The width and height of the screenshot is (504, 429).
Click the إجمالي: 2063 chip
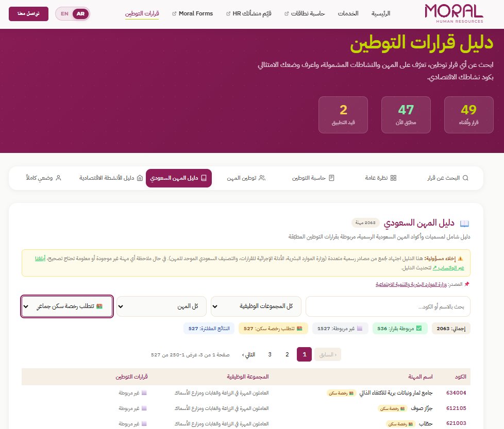[451, 329]
